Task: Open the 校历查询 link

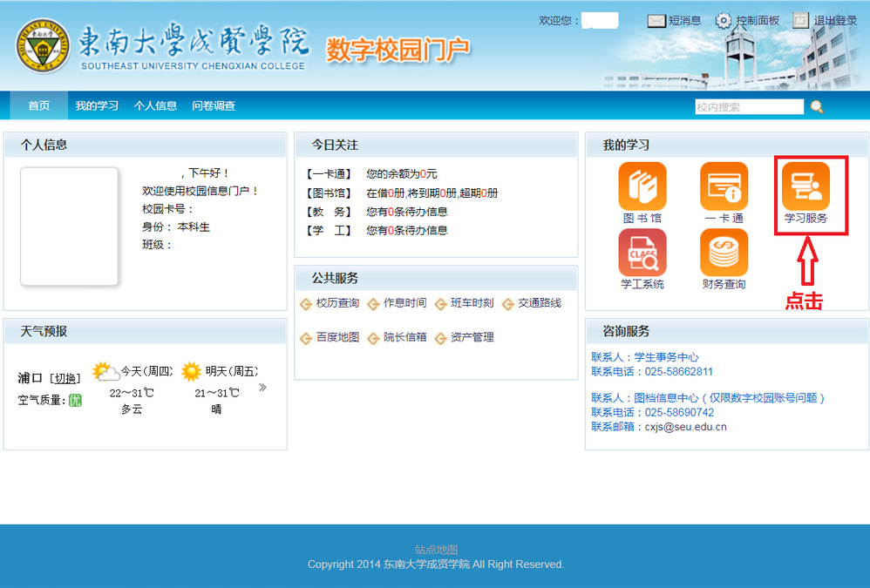Action: [336, 303]
